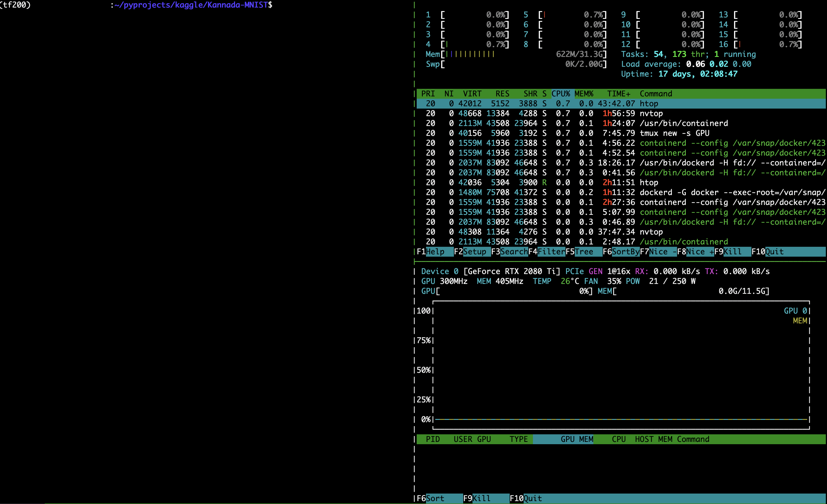Click the CPU 5 meter showing 0.7%
The image size is (827, 504).
565,15
